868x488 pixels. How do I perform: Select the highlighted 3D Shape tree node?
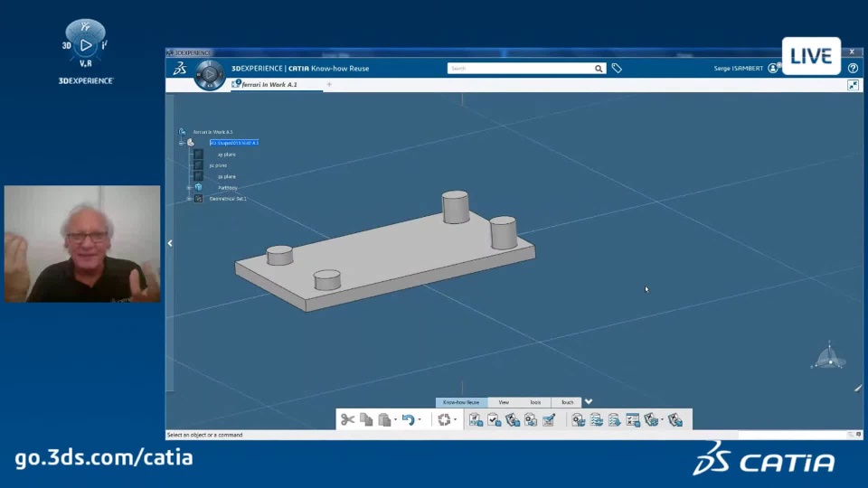234,143
